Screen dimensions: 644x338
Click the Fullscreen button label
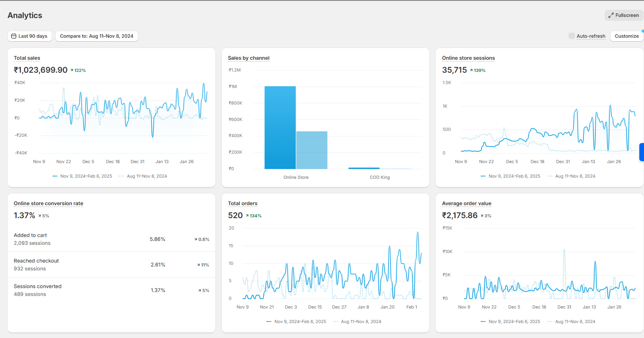(x=627, y=15)
